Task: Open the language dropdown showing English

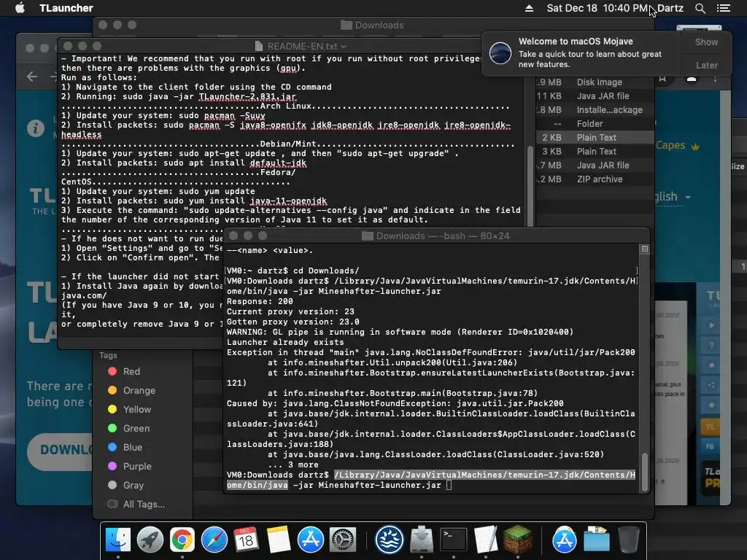Action: [x=672, y=197]
